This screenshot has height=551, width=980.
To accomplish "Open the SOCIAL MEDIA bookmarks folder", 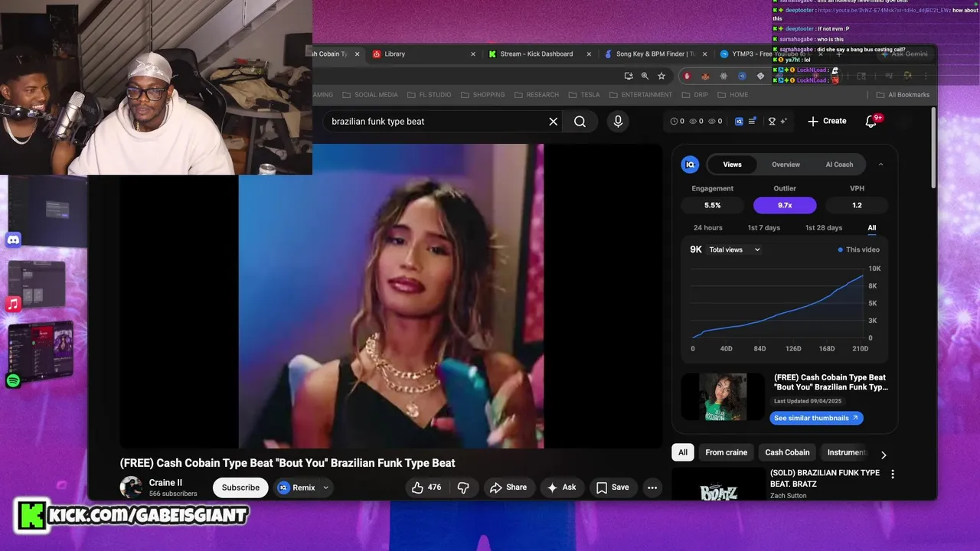I will coord(370,95).
